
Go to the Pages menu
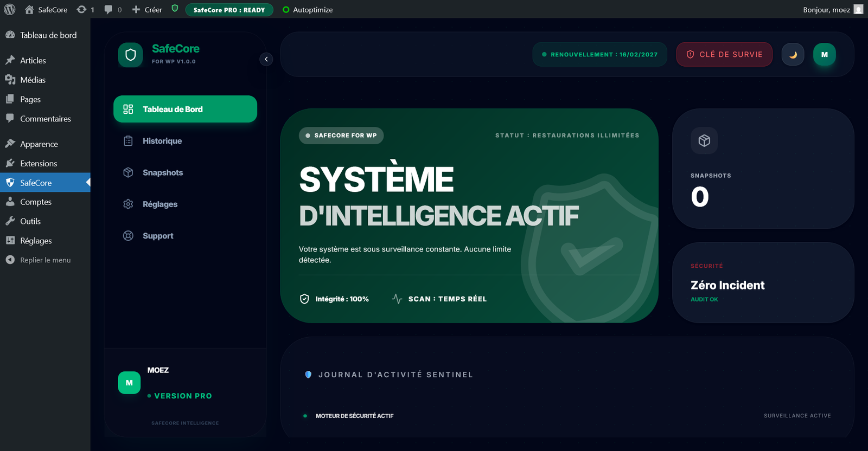[45, 99]
